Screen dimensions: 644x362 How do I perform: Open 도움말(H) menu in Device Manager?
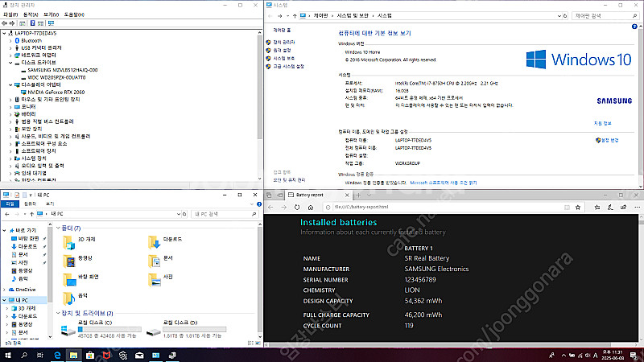coord(74,14)
